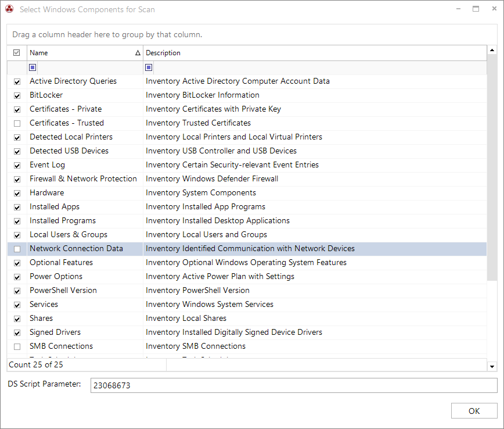
Task: Open the Description column filter icon
Action: point(148,67)
